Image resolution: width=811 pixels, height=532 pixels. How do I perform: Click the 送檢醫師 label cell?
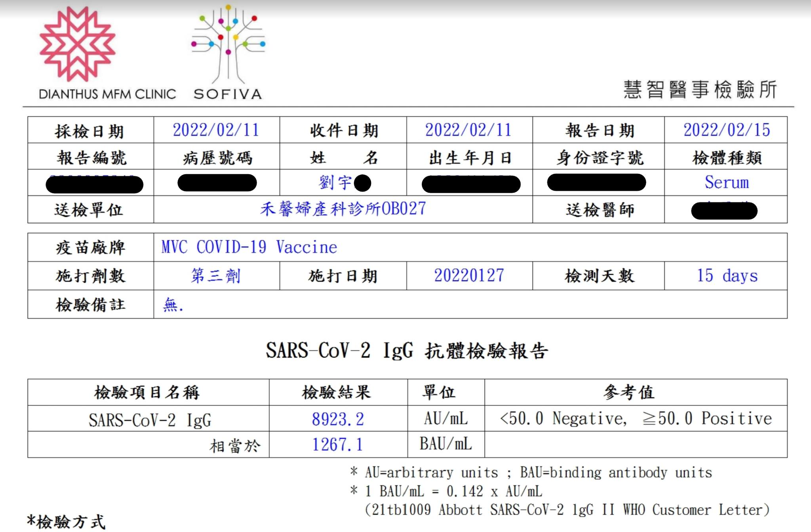pos(599,209)
